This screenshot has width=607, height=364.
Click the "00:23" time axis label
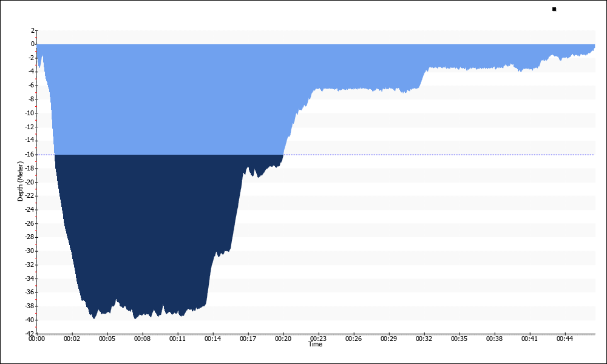pos(318,339)
